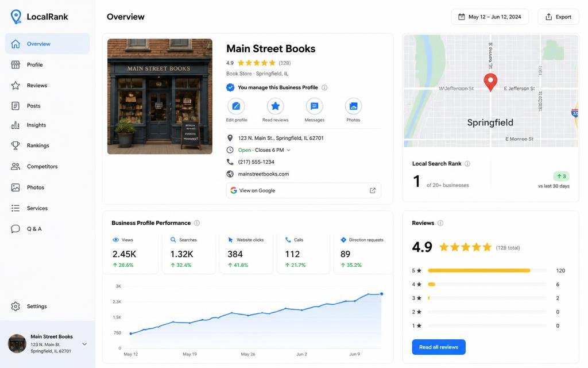Open Insights from the sidebar
The height and width of the screenshot is (368, 588).
[x=47, y=125]
